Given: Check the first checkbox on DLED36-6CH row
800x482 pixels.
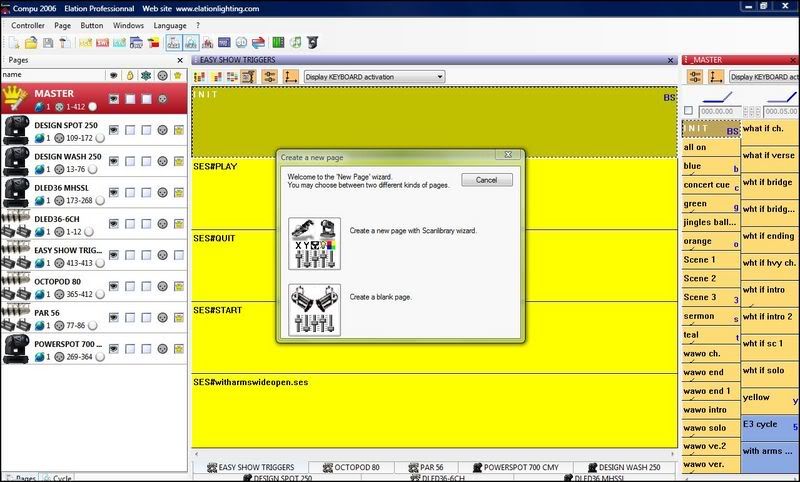Looking at the screenshot, I should click(130, 224).
